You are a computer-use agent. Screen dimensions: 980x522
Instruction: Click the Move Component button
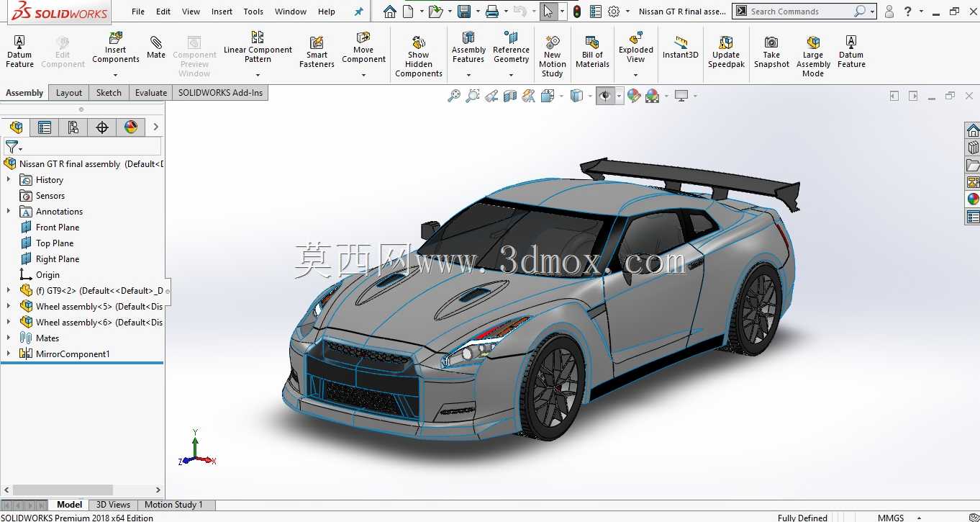click(x=363, y=48)
